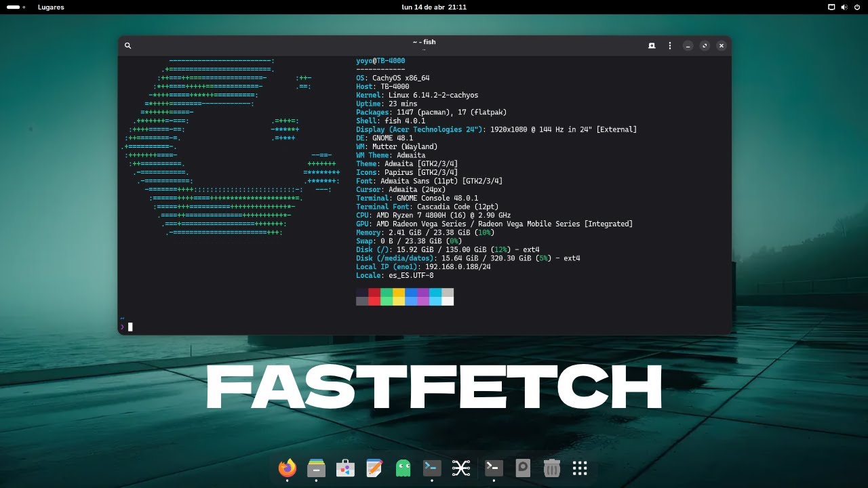Click the "OS: CachyOS x86_64" line

coord(393,78)
